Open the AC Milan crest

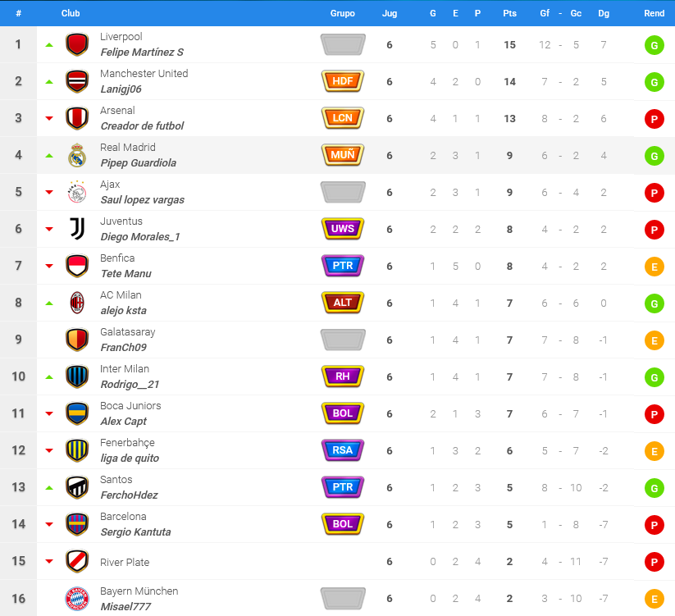(x=77, y=303)
